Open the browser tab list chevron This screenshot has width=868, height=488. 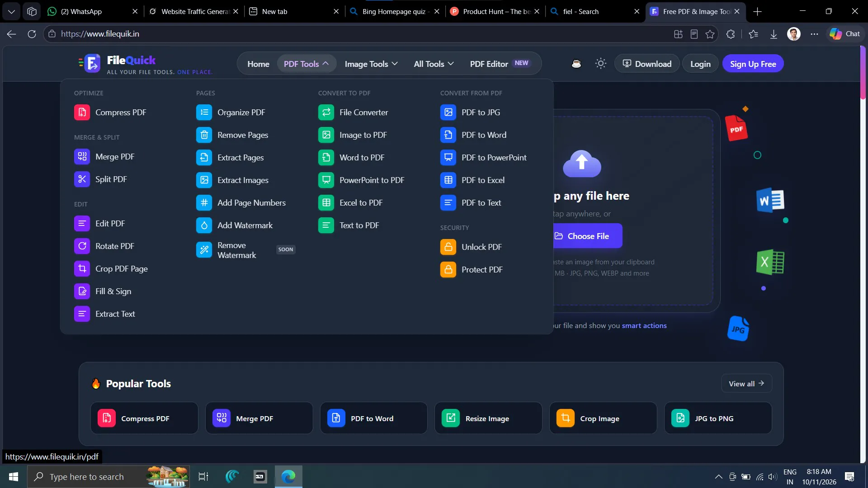[11, 11]
